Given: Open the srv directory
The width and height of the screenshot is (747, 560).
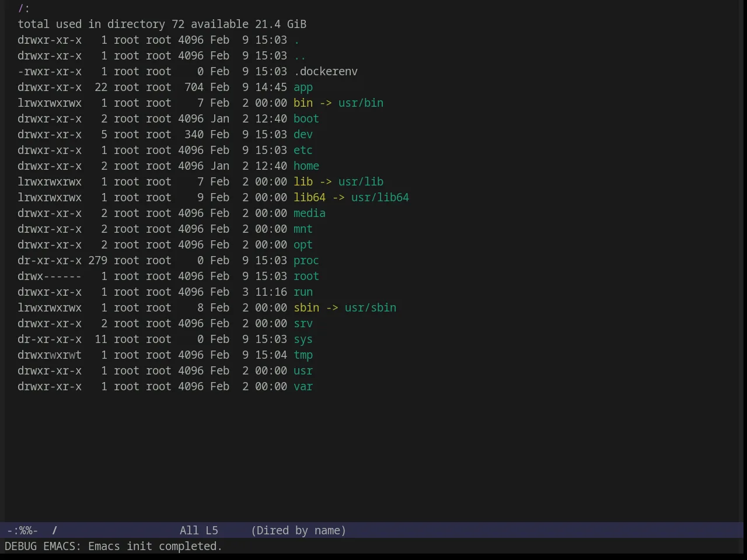Looking at the screenshot, I should [303, 323].
